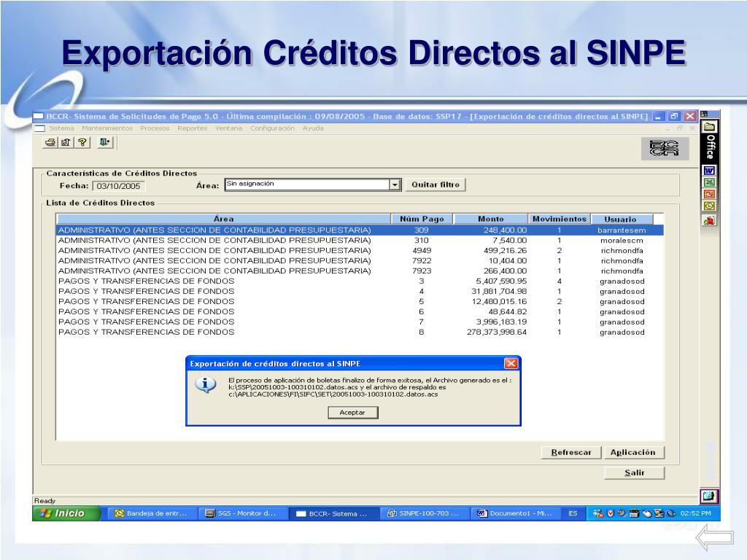
Task: Launch PowerPoint from the Office shortcut bar
Action: click(709, 194)
